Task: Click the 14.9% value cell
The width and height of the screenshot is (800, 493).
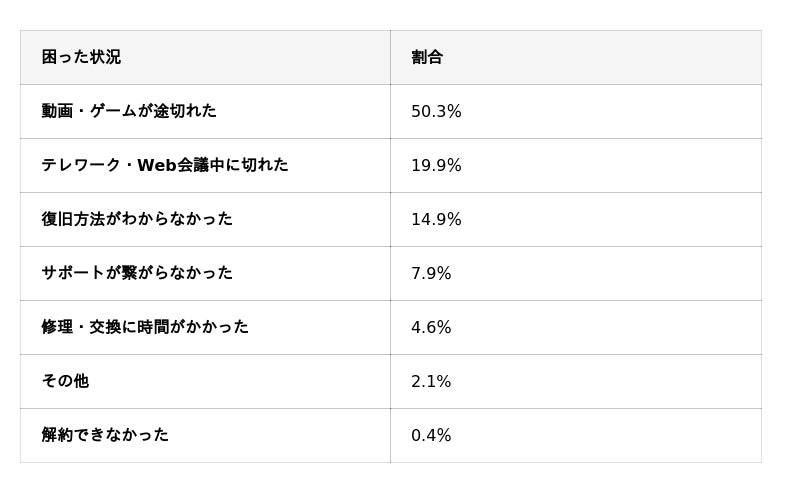Action: click(x=436, y=220)
